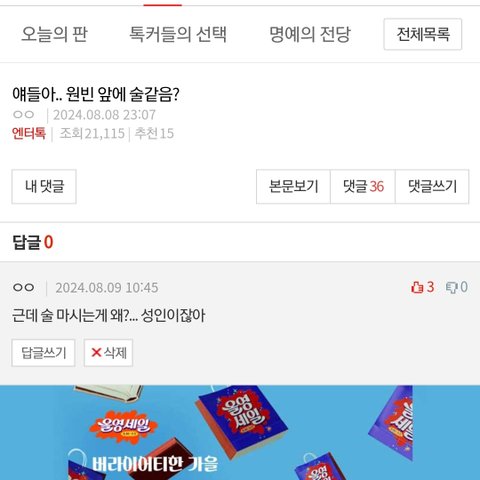Open the 댓글 36 comments list

363,186
